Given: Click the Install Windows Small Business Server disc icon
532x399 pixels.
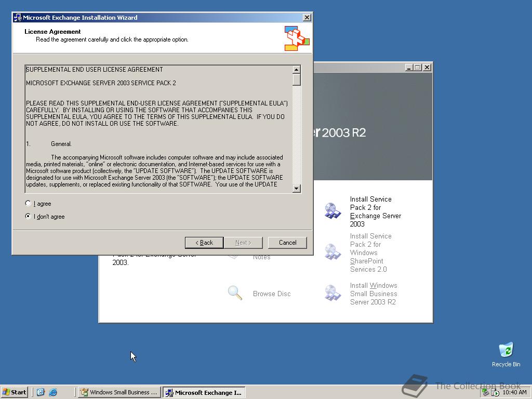Looking at the screenshot, I should point(332,293).
